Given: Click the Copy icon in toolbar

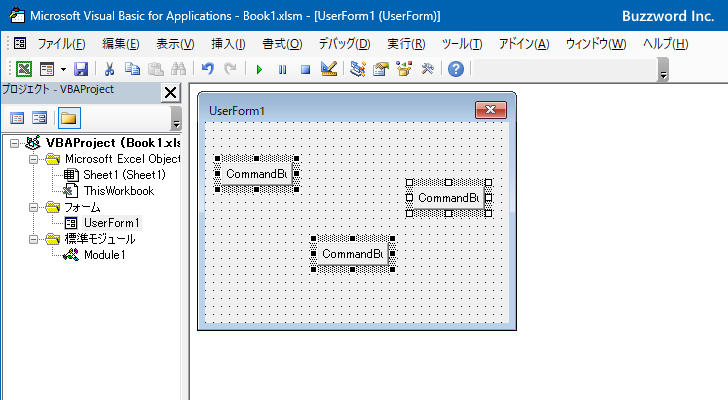Looking at the screenshot, I should pyautogui.click(x=132, y=69).
